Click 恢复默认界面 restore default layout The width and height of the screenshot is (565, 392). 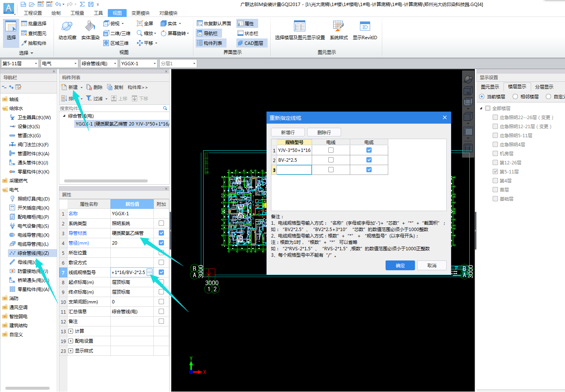point(214,23)
